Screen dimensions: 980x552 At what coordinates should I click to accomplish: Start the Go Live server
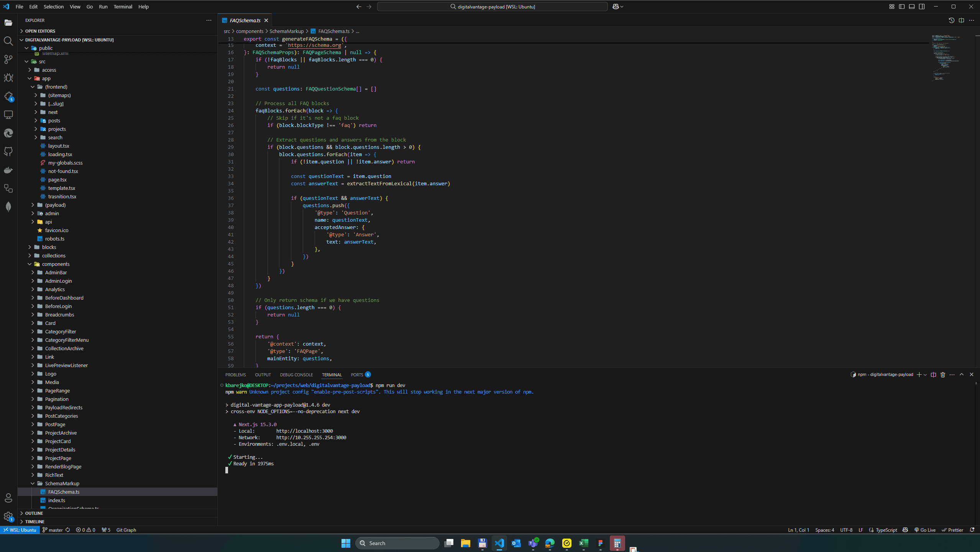point(925,530)
